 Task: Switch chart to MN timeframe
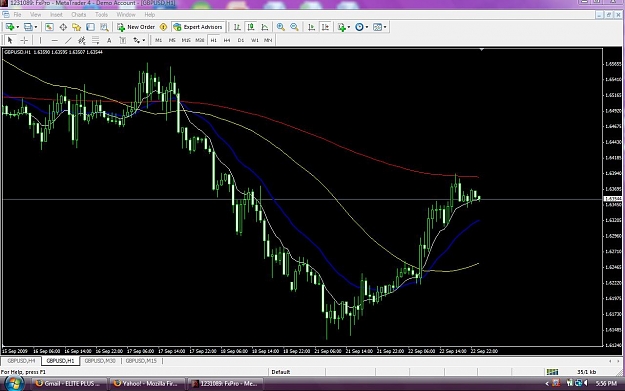click(x=268, y=40)
